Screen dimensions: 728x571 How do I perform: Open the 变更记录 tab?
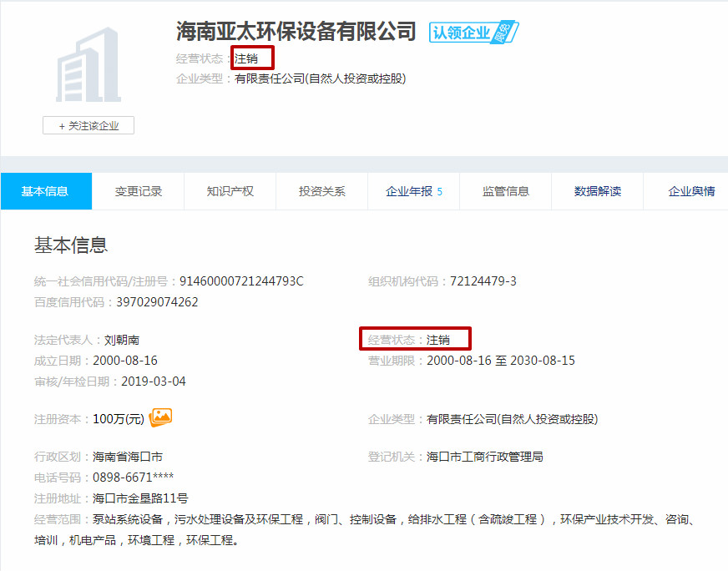pos(138,191)
